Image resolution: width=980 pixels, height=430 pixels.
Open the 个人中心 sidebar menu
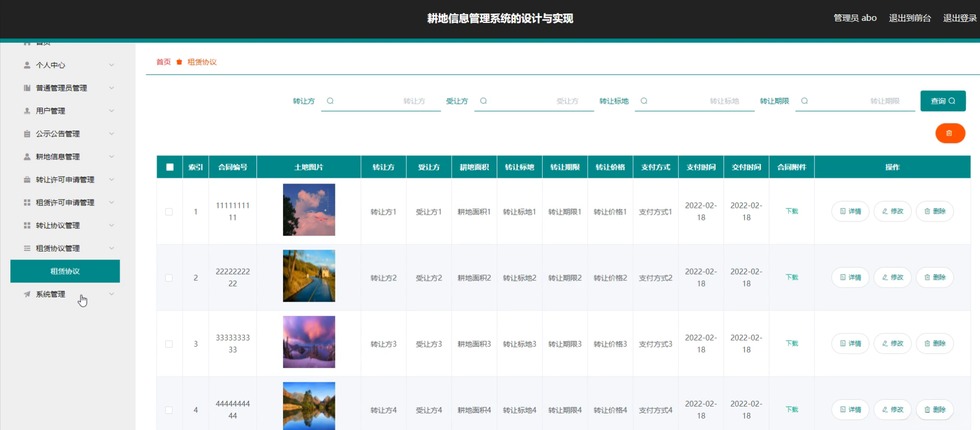(65, 65)
